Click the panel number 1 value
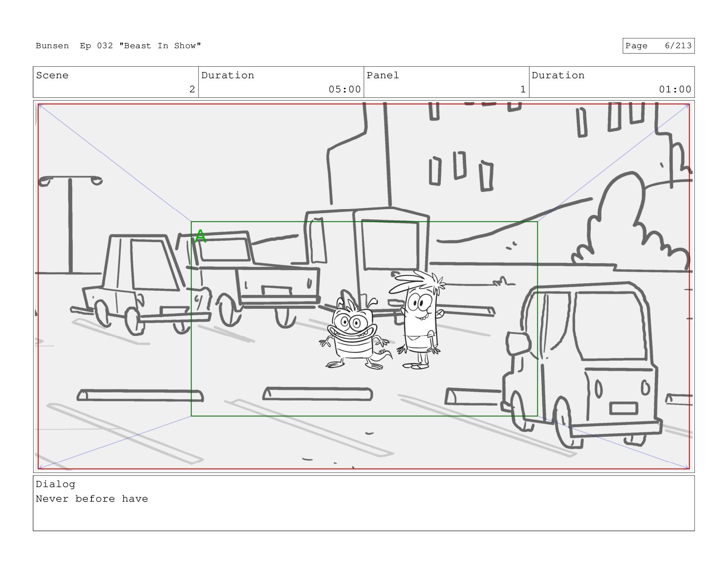The width and height of the screenshot is (728, 564). point(523,89)
